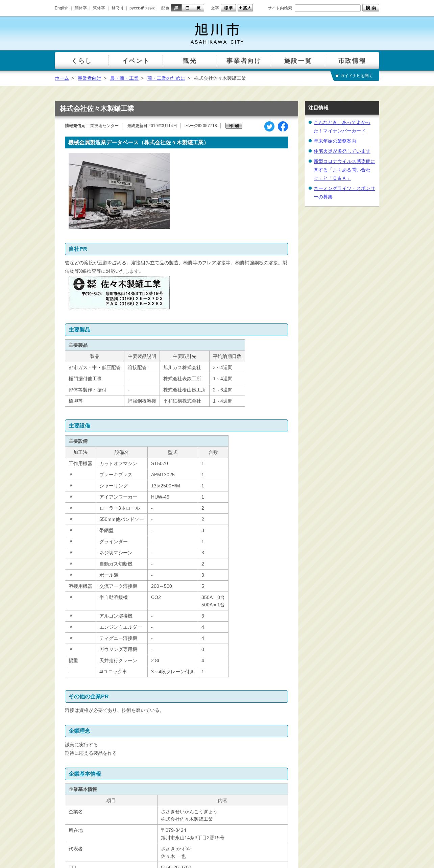Image resolution: width=434 pixels, height=868 pixels.
Task: Select エンジンウエルダー equipment cell
Action: click(x=122, y=627)
